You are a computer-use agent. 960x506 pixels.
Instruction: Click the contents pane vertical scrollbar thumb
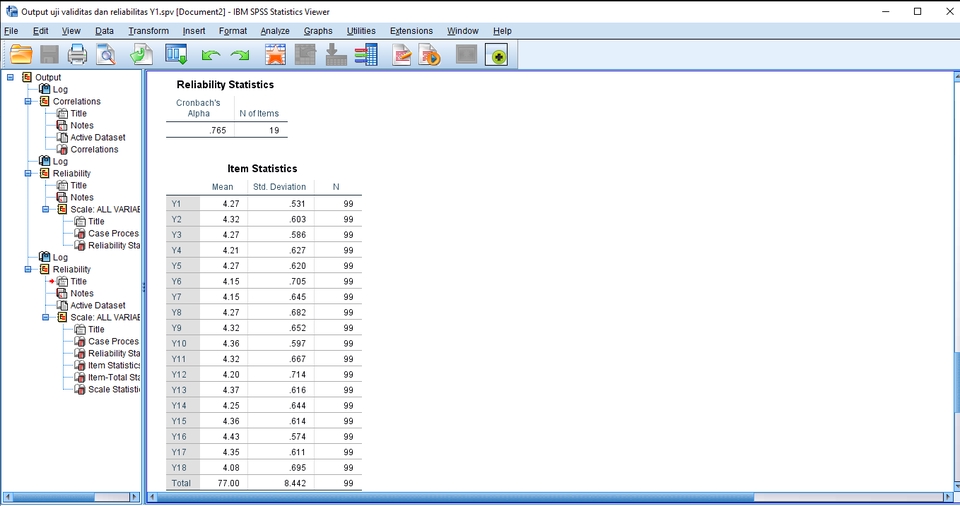(956, 383)
